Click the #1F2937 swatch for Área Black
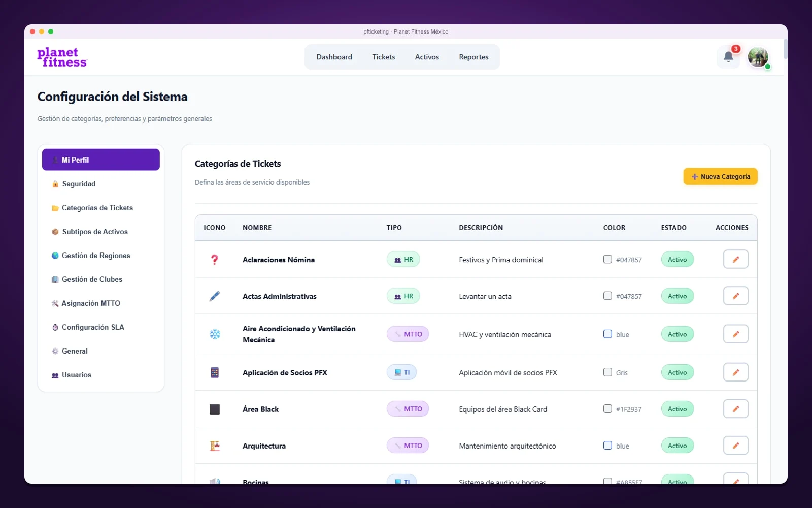This screenshot has width=812, height=508. pos(607,408)
